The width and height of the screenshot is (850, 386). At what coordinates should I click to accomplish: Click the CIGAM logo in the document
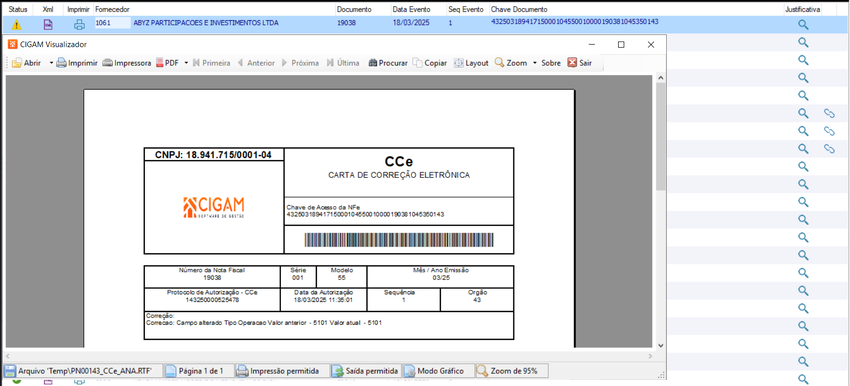(214, 208)
